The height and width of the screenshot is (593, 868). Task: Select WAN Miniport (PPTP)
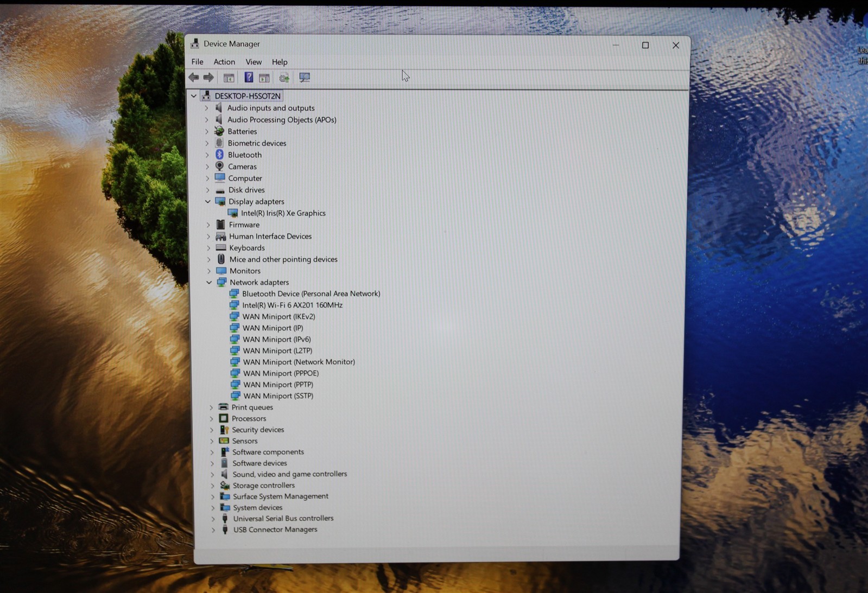pyautogui.click(x=278, y=385)
